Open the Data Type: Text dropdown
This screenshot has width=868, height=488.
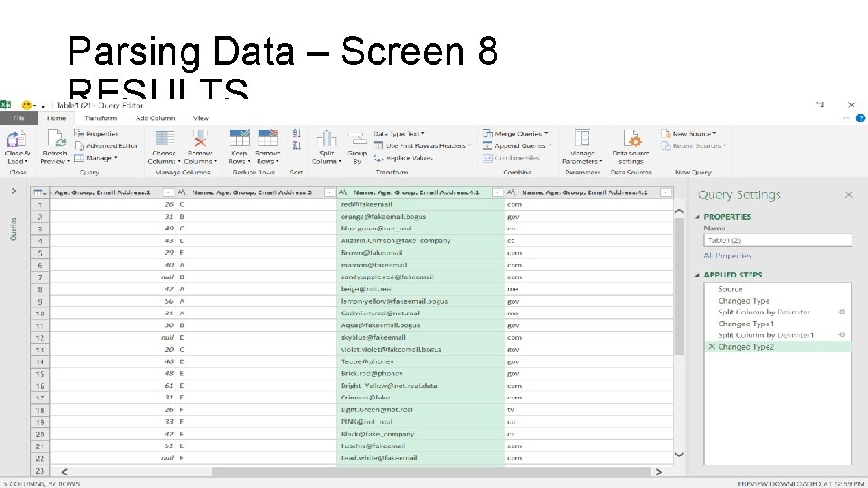[x=399, y=134]
